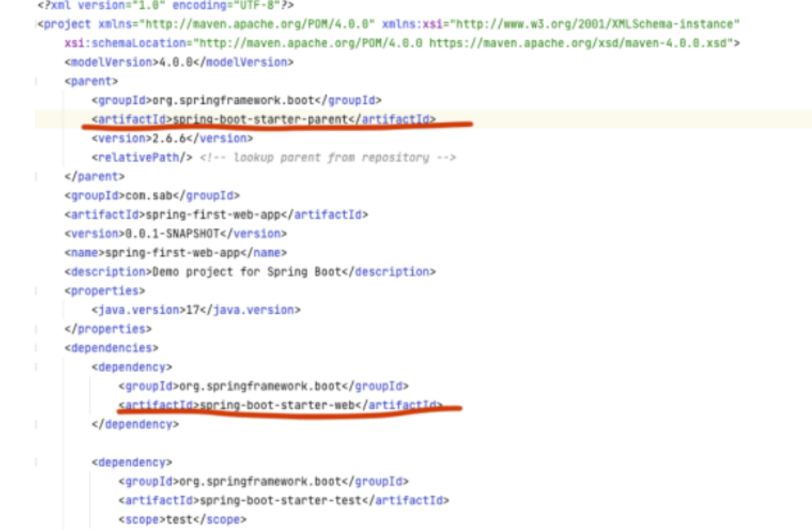Click the scope test line

[x=182, y=520]
